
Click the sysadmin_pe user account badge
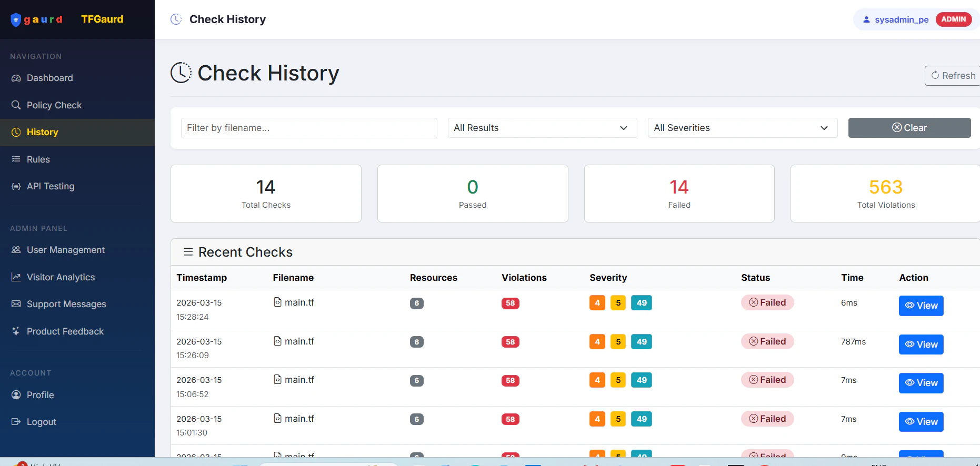point(916,19)
